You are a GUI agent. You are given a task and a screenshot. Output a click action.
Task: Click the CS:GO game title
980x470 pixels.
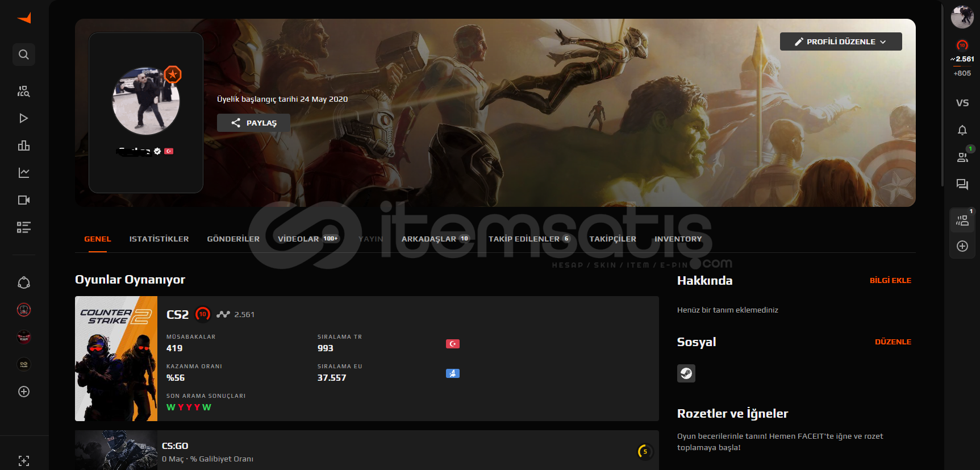(x=175, y=446)
